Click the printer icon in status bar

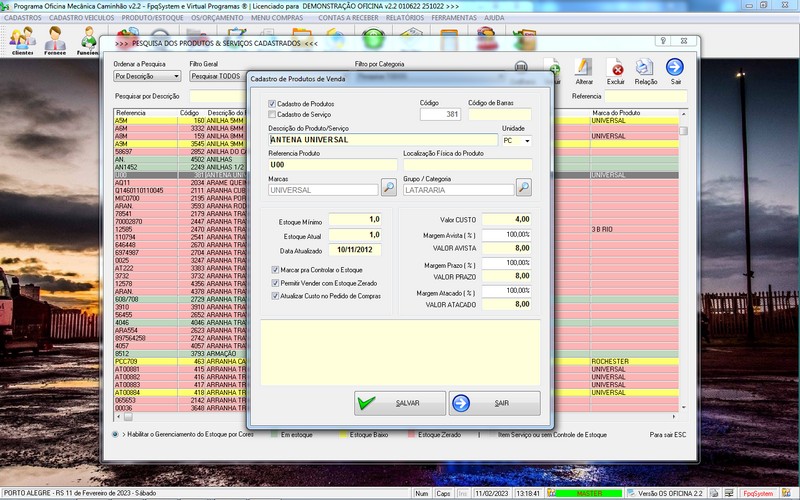coord(714,493)
